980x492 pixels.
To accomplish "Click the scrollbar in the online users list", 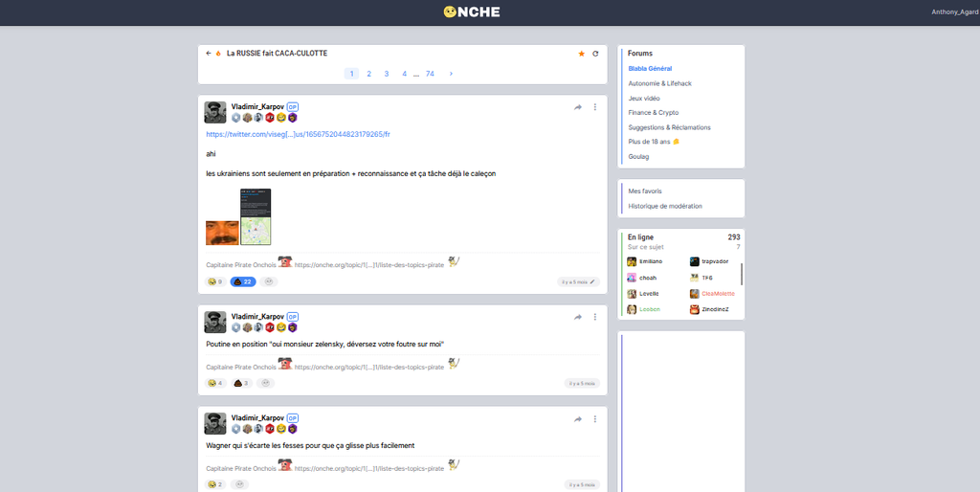I will [742, 275].
